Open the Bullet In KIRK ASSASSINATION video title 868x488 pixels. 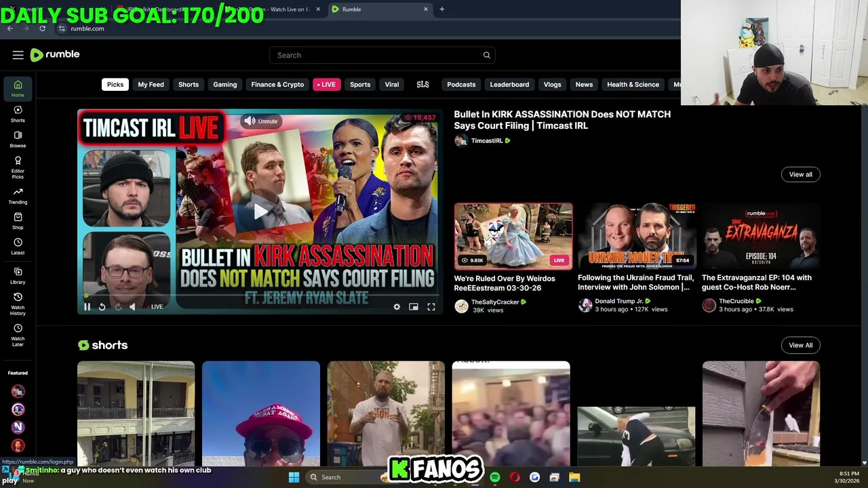(562, 120)
